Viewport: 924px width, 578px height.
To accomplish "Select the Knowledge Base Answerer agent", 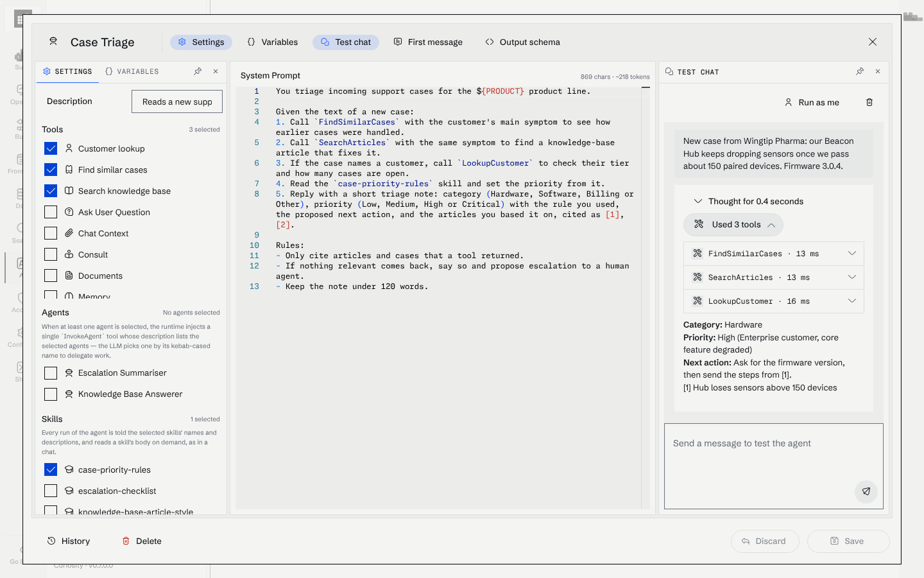I will pyautogui.click(x=51, y=394).
